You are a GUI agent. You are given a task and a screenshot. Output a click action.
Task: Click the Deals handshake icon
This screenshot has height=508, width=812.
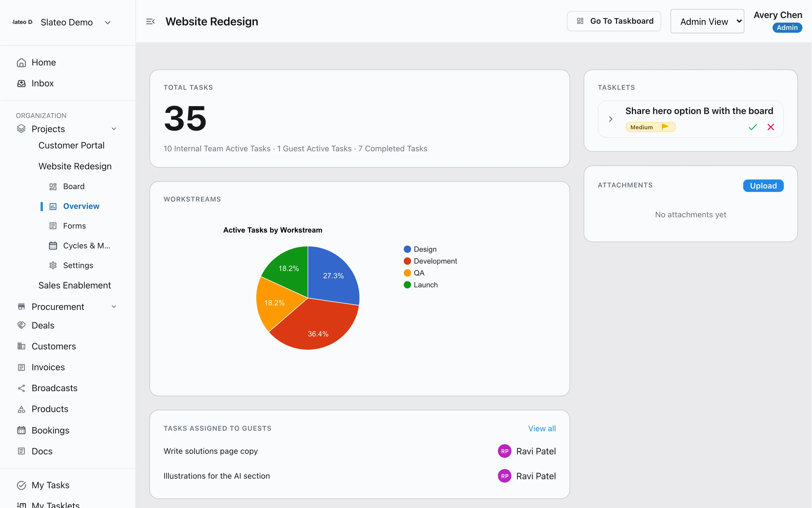click(x=21, y=325)
